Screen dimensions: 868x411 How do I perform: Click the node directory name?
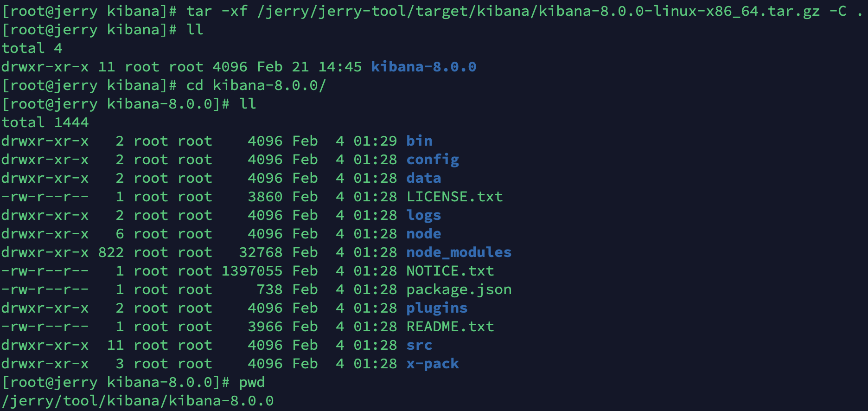click(423, 234)
